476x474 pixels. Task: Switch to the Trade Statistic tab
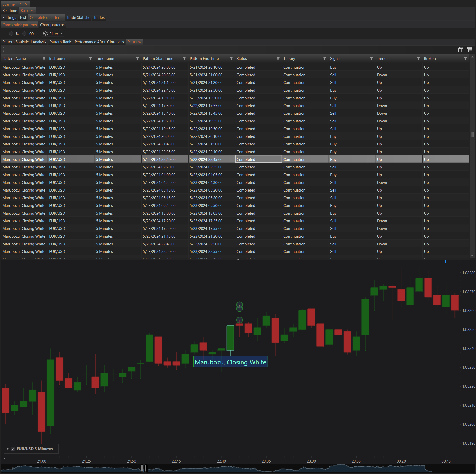78,18
